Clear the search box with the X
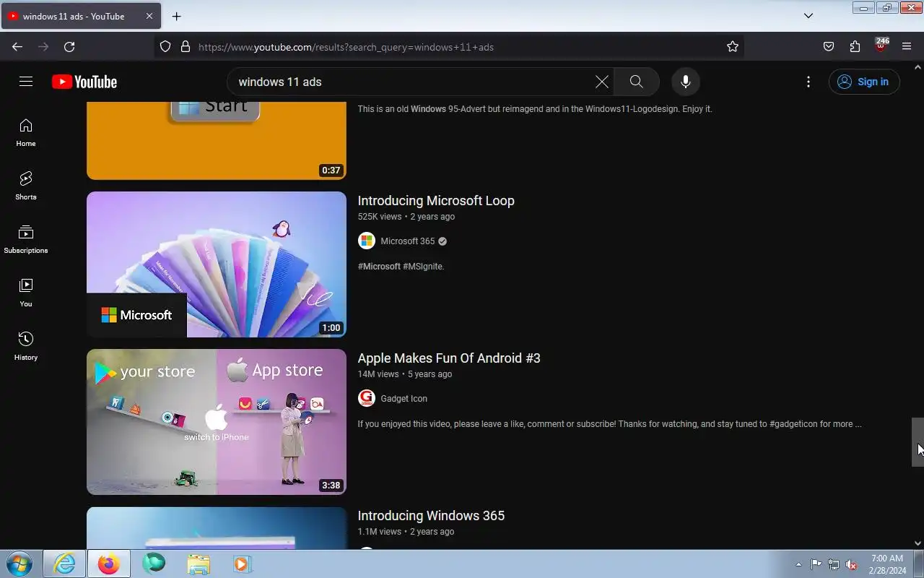 [x=601, y=82]
